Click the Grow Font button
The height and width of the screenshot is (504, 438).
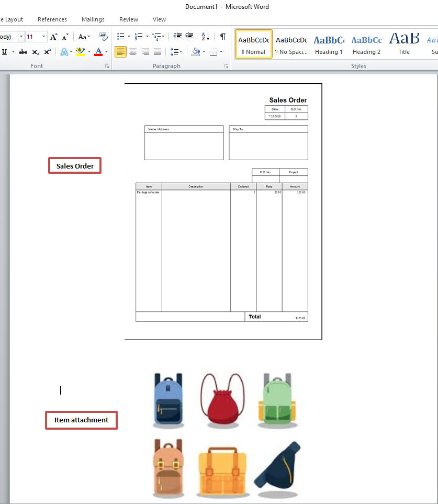pyautogui.click(x=54, y=37)
